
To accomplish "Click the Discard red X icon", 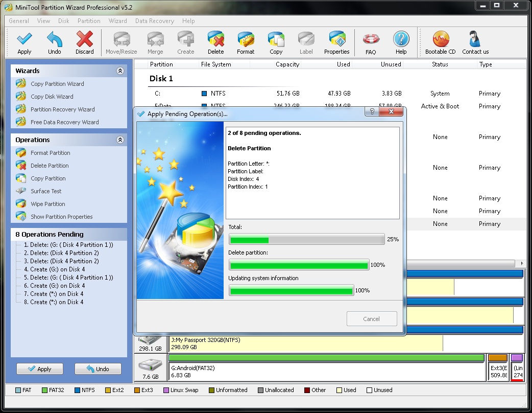I will point(84,39).
